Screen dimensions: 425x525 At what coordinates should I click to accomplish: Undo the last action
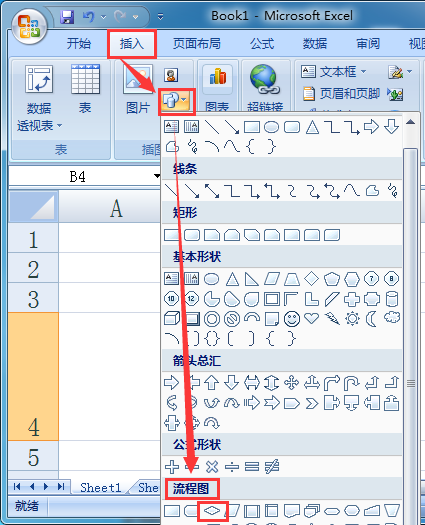click(88, 17)
